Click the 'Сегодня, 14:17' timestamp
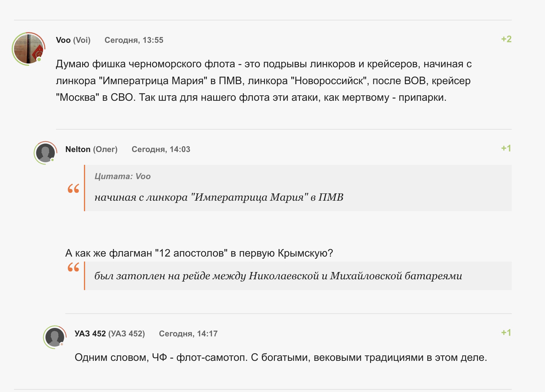The height and width of the screenshot is (392, 545). pyautogui.click(x=188, y=334)
